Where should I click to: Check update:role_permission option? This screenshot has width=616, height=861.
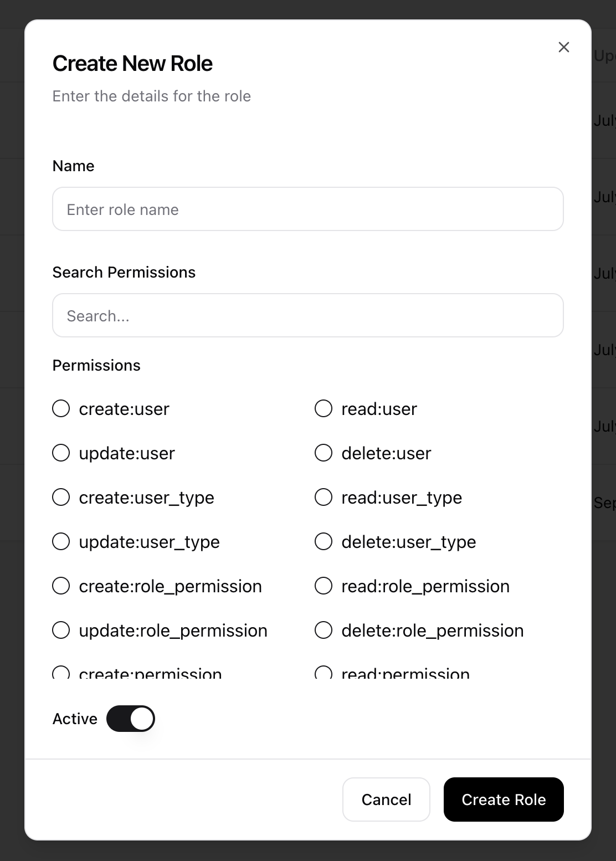[x=61, y=631]
